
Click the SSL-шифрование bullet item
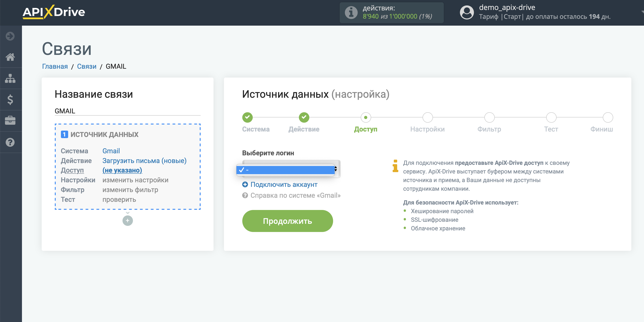coord(434,220)
